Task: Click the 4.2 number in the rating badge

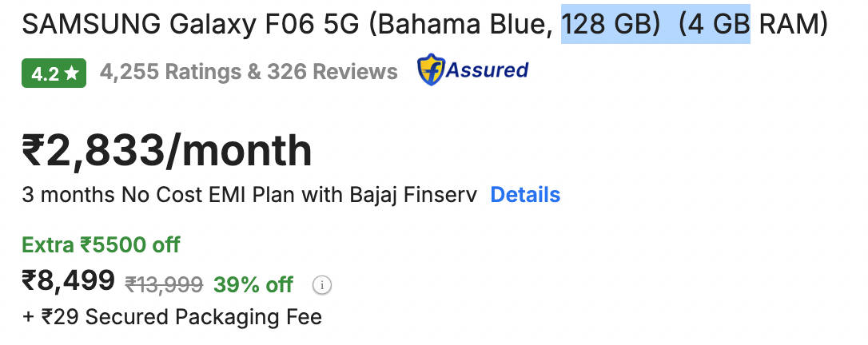Action: [x=45, y=73]
